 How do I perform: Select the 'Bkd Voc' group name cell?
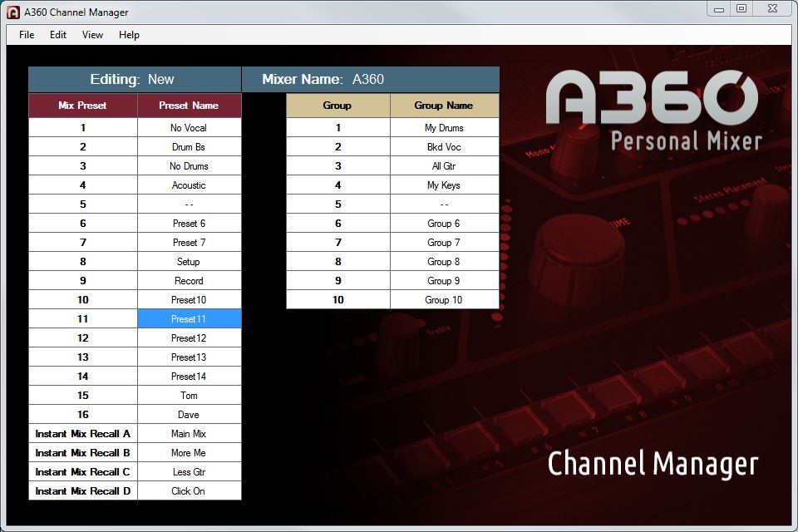pos(444,146)
